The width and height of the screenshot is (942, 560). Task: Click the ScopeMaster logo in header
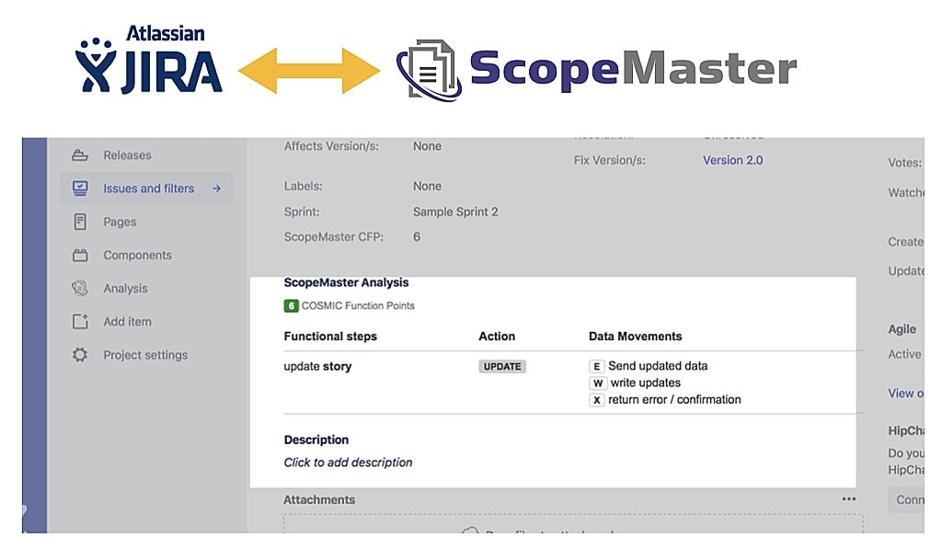click(596, 70)
